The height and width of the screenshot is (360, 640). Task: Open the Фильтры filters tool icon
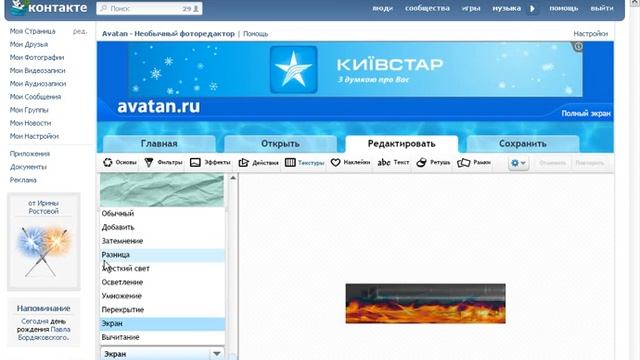pos(149,162)
